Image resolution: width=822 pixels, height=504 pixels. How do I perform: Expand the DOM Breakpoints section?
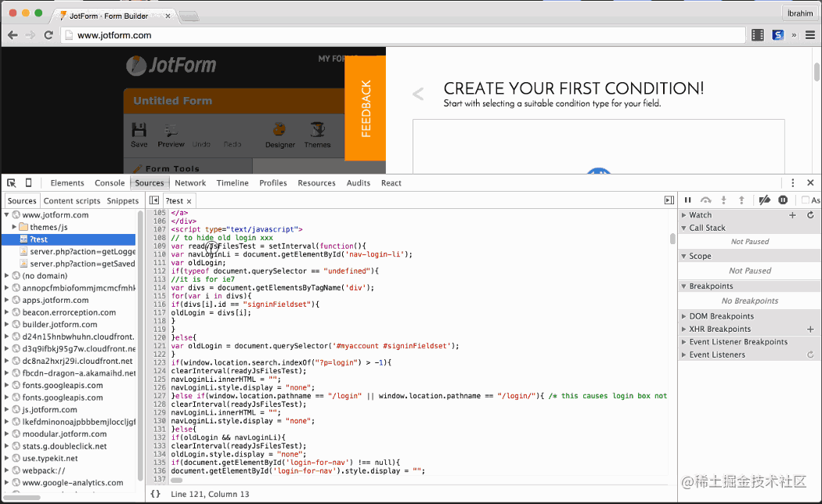coord(683,316)
